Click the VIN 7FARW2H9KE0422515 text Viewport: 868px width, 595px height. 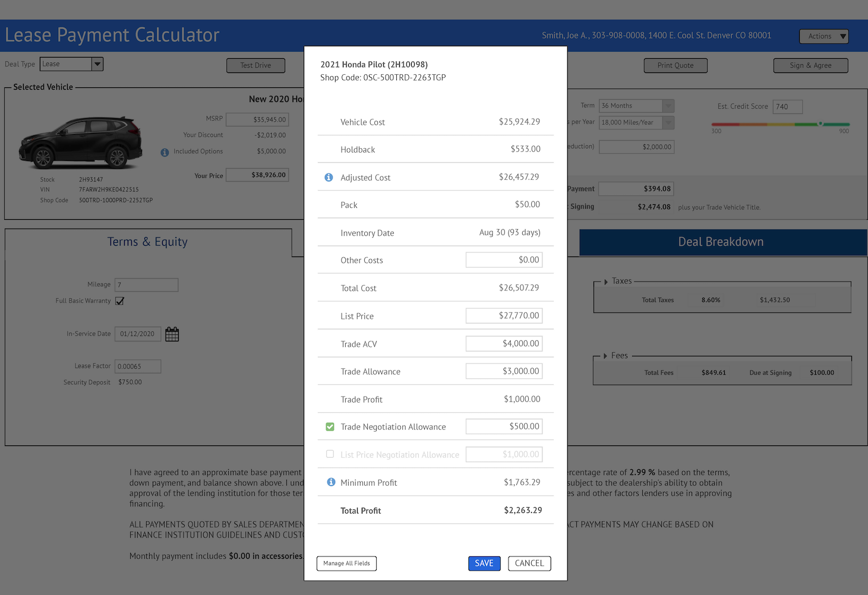[x=109, y=190]
